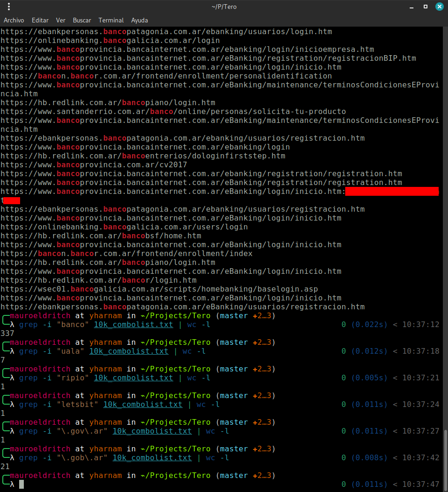Open the Ayuda menu
Image resolution: width=448 pixels, height=492 pixels.
click(140, 20)
